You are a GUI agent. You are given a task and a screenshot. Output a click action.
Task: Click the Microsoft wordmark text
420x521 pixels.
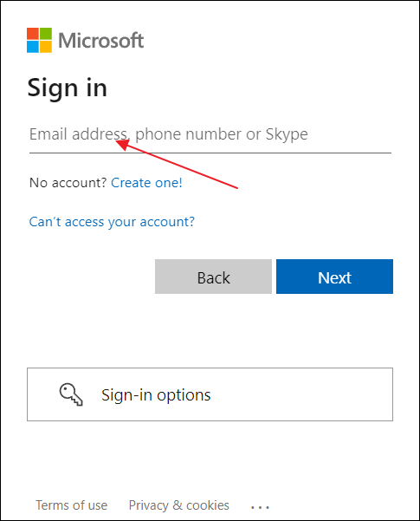(x=101, y=41)
